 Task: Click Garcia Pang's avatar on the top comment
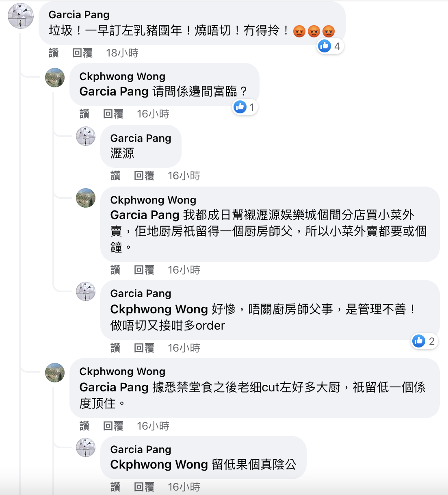(x=21, y=16)
